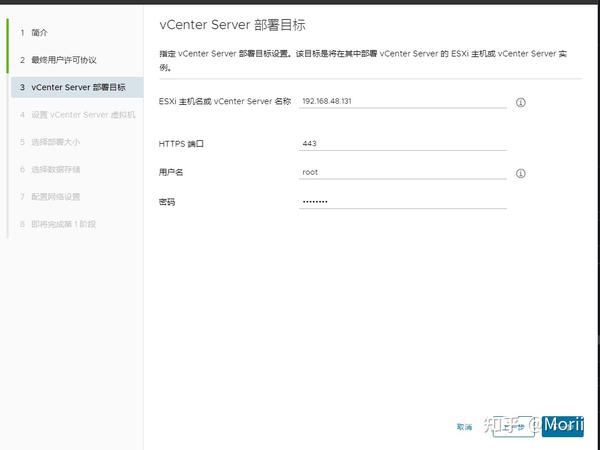Click the ESXi host name field with 192.168.48.131
This screenshot has height=450, width=600.
[x=403, y=101]
